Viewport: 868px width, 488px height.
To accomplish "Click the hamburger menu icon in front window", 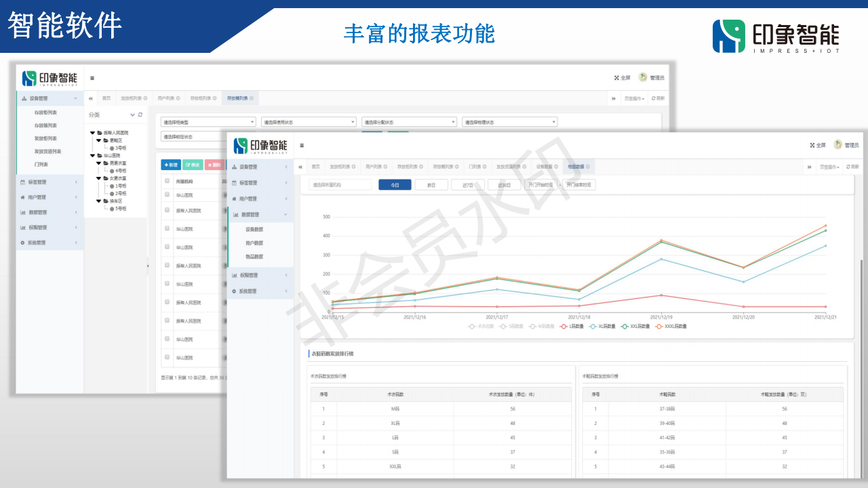I will point(302,145).
